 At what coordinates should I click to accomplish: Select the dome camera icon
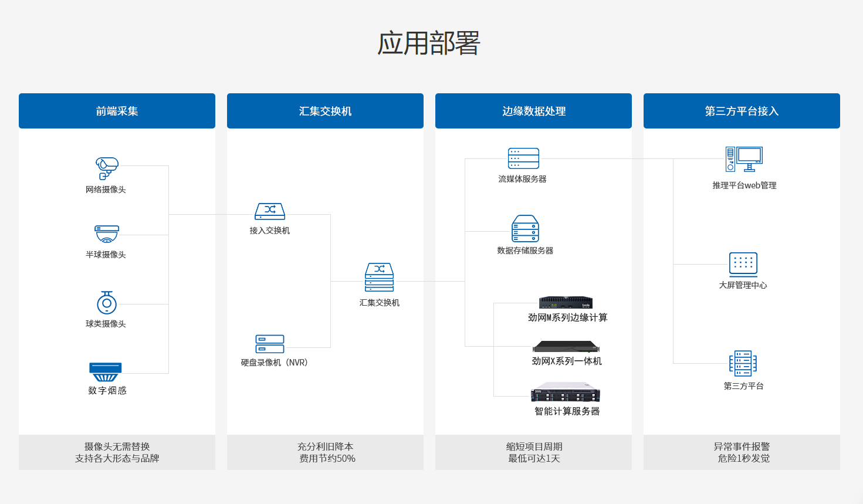tap(107, 234)
